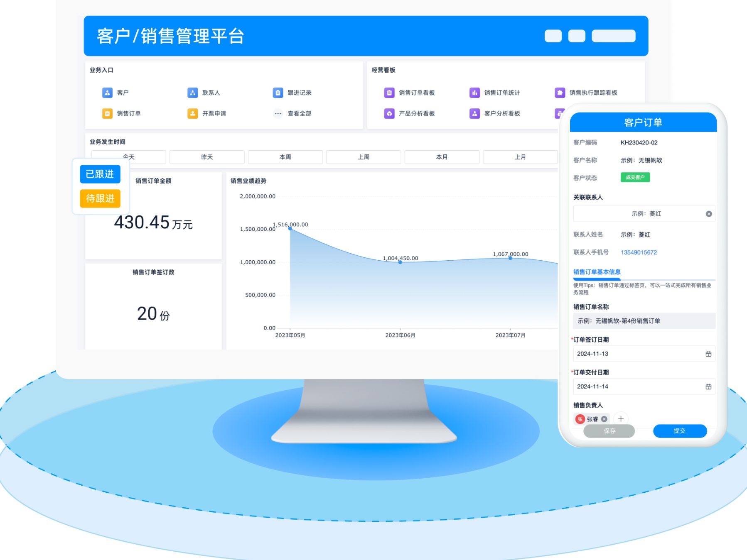Click the 订单签订日期 date field

click(644, 354)
